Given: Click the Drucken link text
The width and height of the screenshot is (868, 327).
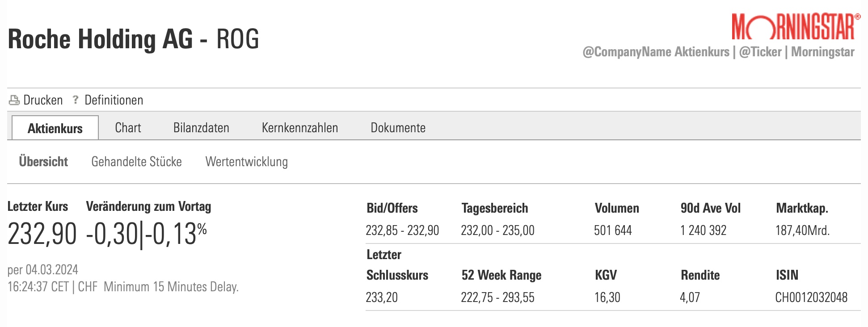Looking at the screenshot, I should pyautogui.click(x=43, y=100).
